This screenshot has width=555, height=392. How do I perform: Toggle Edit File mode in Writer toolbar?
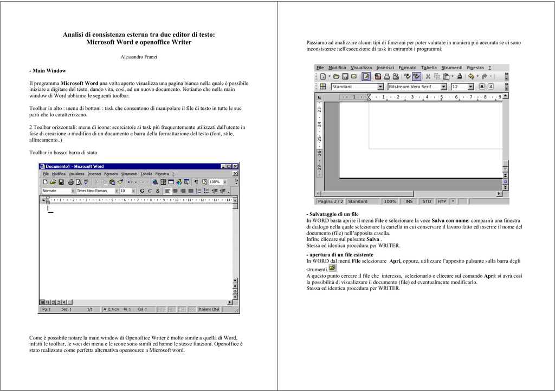click(x=366, y=76)
